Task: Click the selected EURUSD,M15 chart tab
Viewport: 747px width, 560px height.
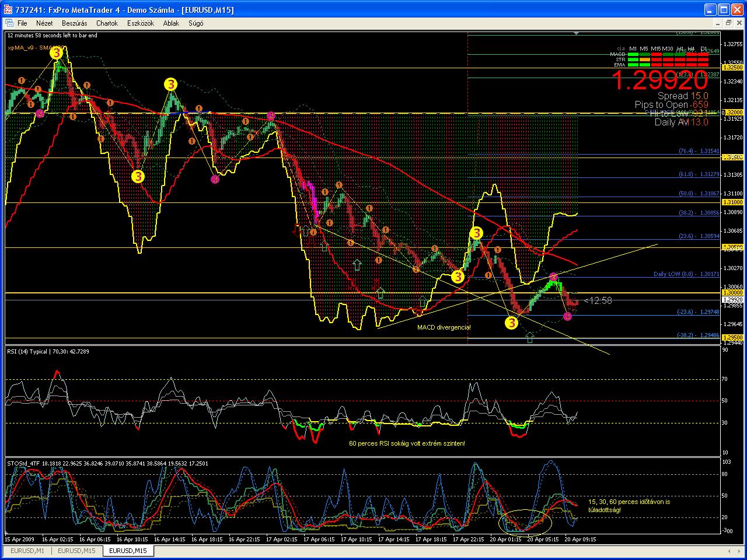Action: [128, 551]
